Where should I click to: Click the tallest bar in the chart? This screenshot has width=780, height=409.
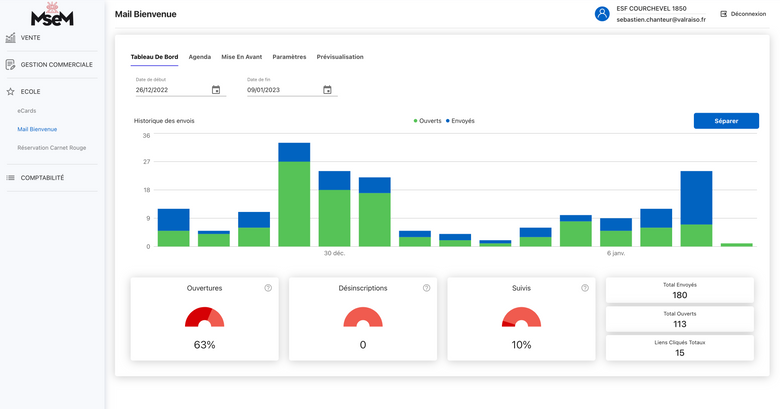click(x=294, y=195)
